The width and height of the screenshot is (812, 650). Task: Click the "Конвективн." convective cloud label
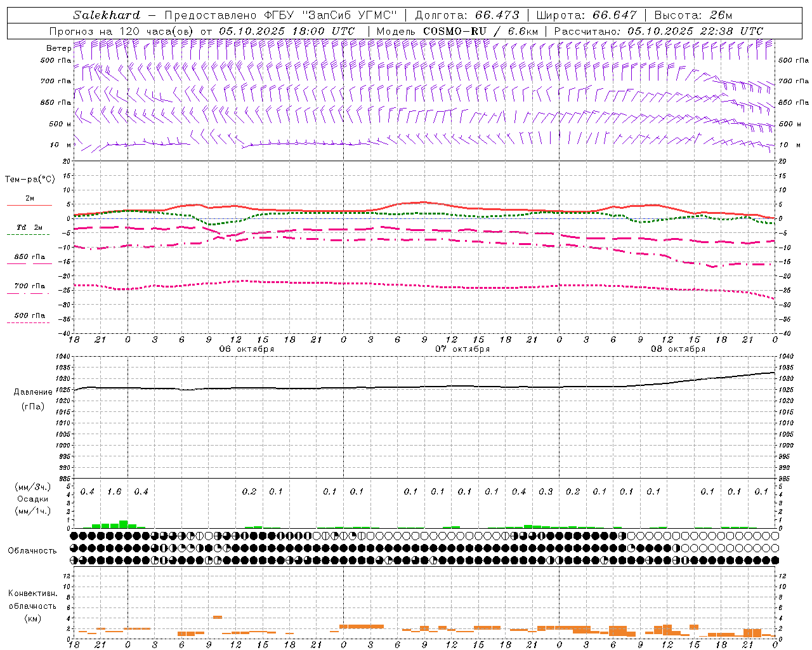pyautogui.click(x=32, y=594)
